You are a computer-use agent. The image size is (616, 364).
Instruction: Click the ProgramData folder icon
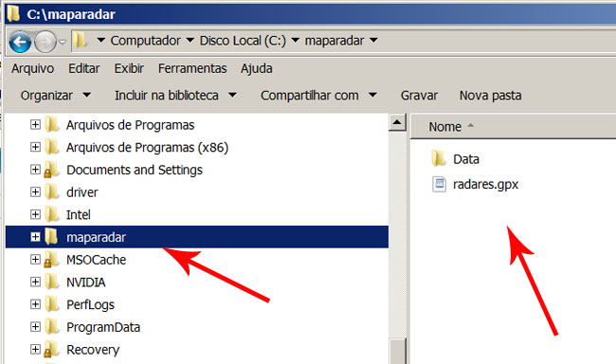coord(52,327)
